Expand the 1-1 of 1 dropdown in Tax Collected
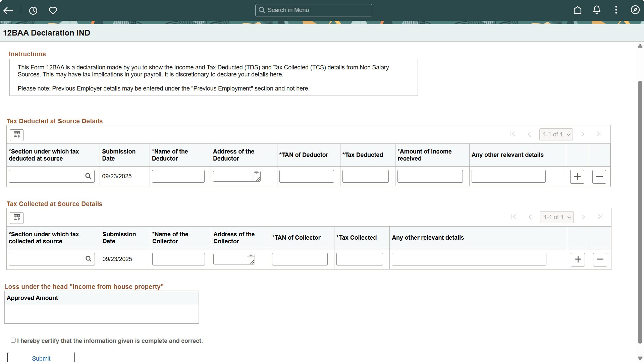 557,217
